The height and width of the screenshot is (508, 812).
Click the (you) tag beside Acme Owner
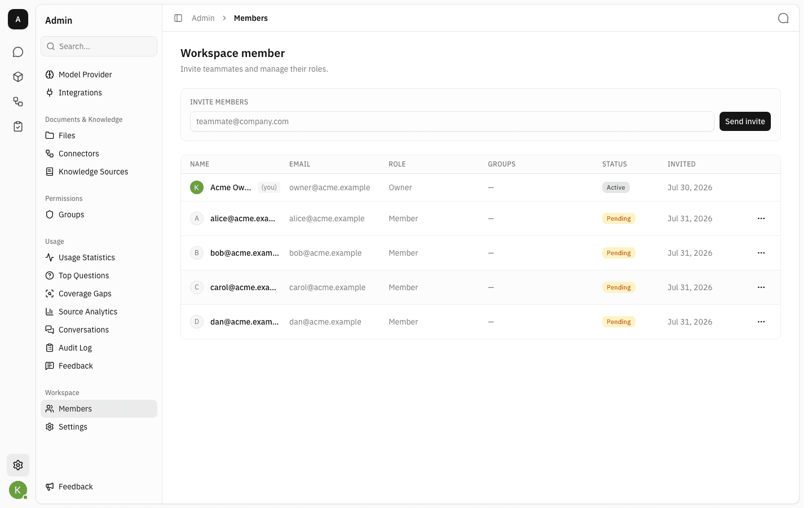tap(269, 187)
